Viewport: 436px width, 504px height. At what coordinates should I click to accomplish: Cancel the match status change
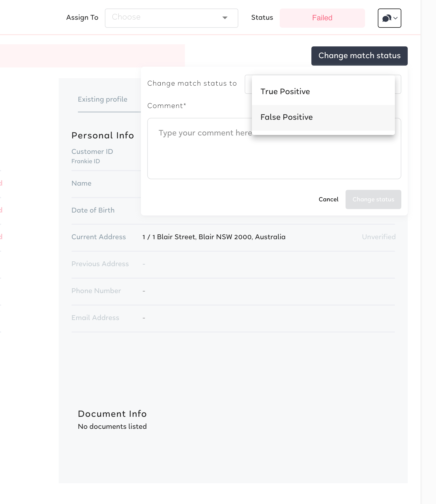pos(328,199)
